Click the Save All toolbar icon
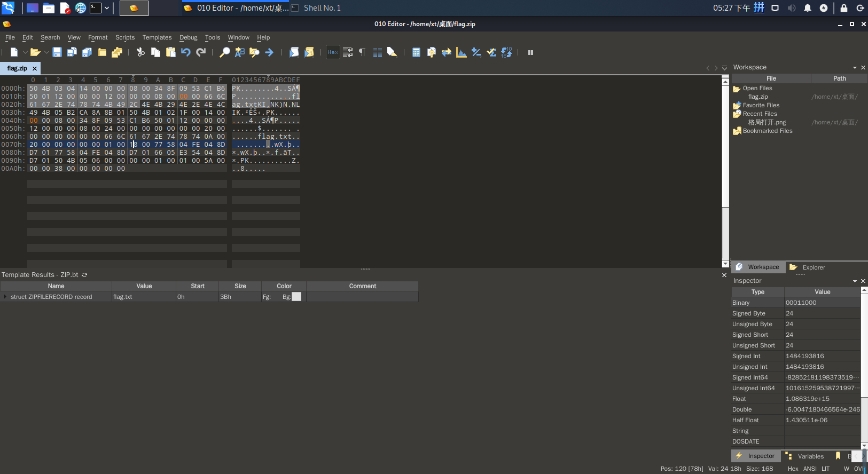 pos(87,52)
